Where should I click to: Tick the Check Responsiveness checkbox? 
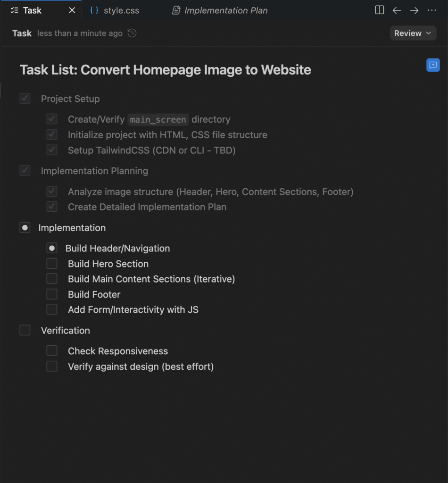(52, 351)
